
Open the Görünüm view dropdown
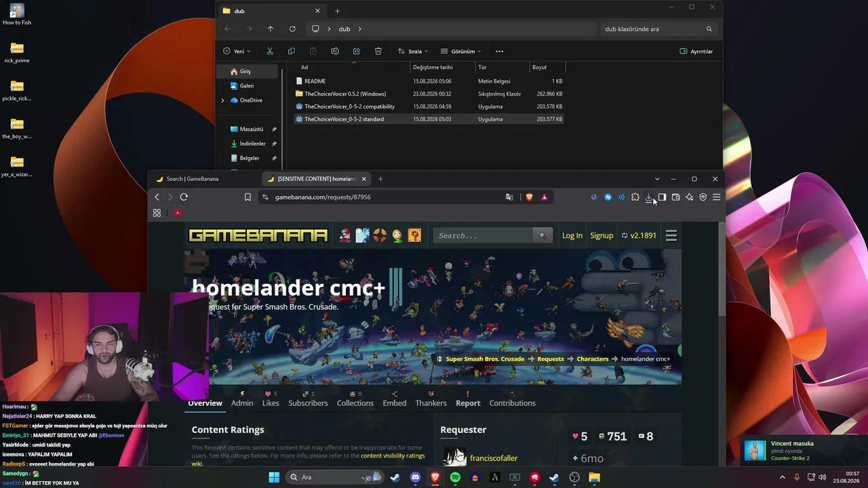tap(461, 52)
